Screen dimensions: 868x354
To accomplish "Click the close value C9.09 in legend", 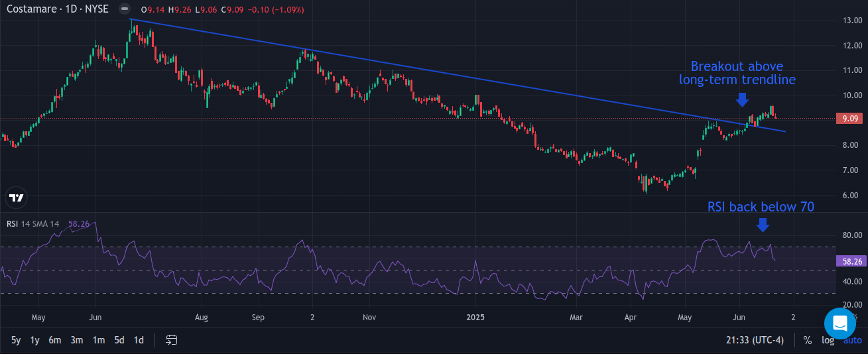I will [233, 9].
